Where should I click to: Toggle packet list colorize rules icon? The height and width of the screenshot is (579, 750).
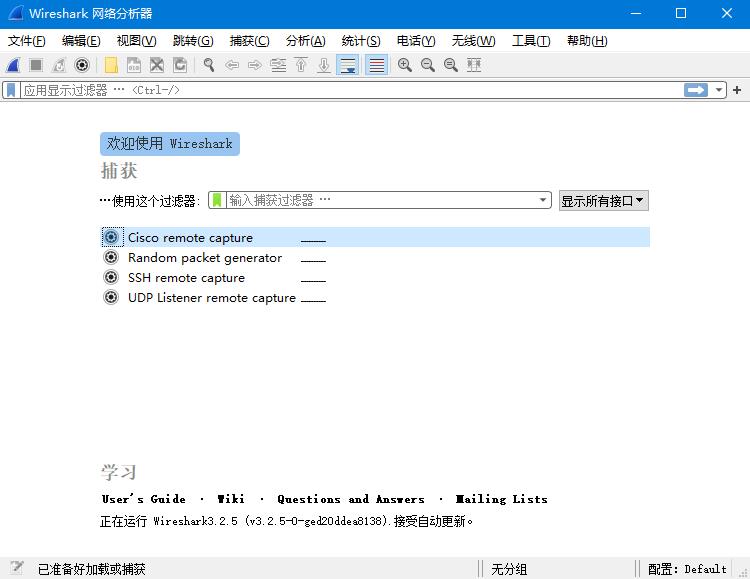(x=376, y=65)
